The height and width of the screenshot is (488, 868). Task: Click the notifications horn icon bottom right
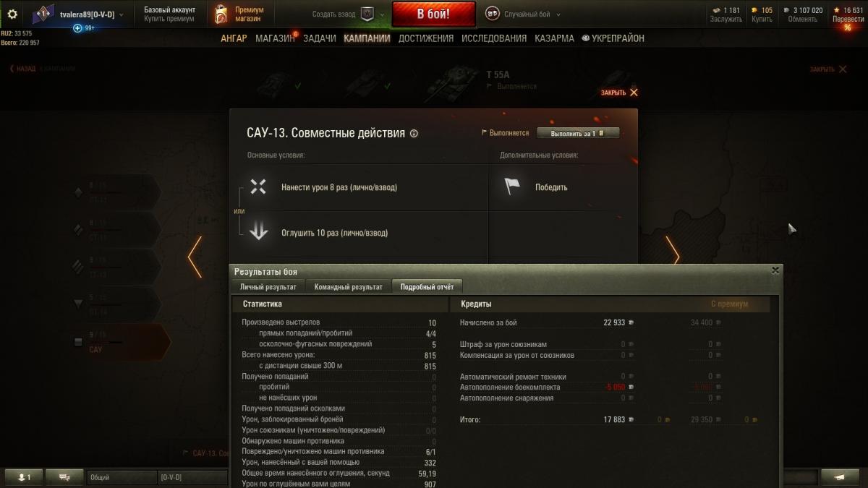839,477
